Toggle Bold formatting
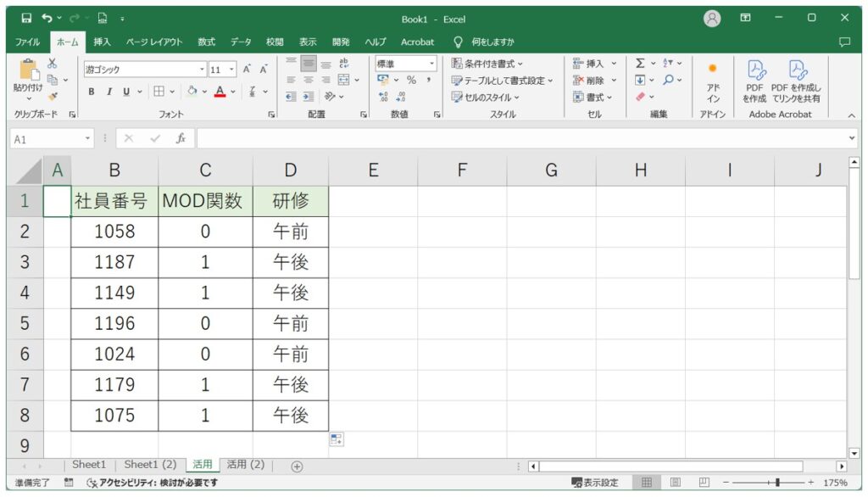The width and height of the screenshot is (868, 497). 92,92
